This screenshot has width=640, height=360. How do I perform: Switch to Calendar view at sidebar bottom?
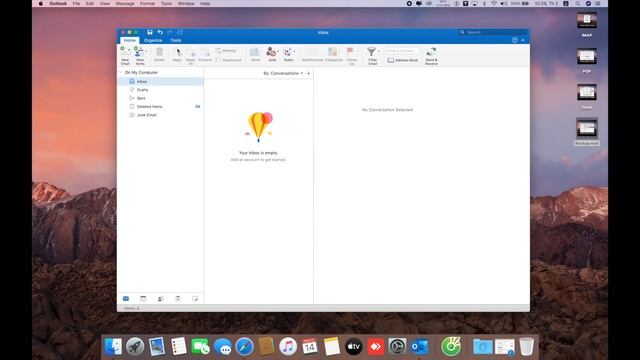coord(143,299)
